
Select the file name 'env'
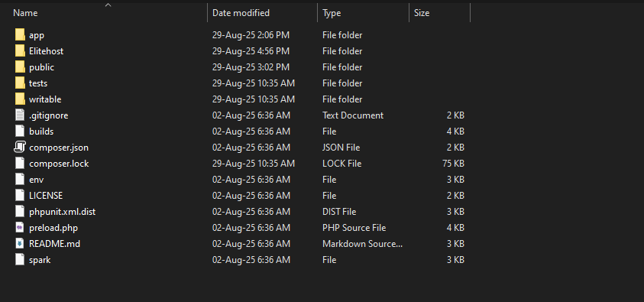[37, 180]
